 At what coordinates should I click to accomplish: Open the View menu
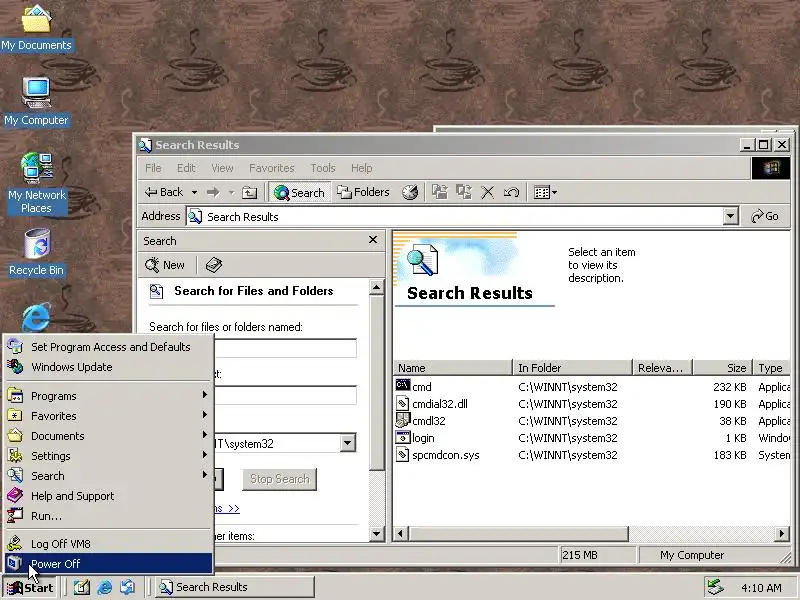click(222, 168)
